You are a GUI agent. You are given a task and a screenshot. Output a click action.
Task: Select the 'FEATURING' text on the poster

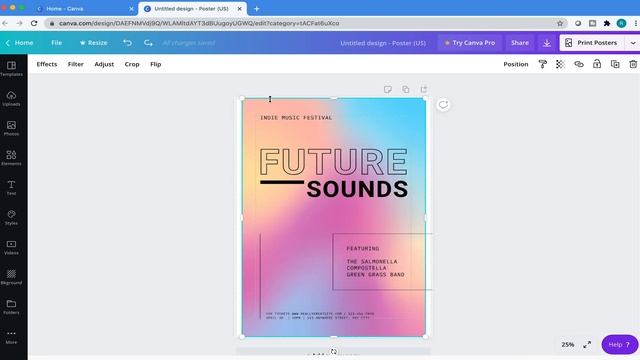click(x=363, y=249)
